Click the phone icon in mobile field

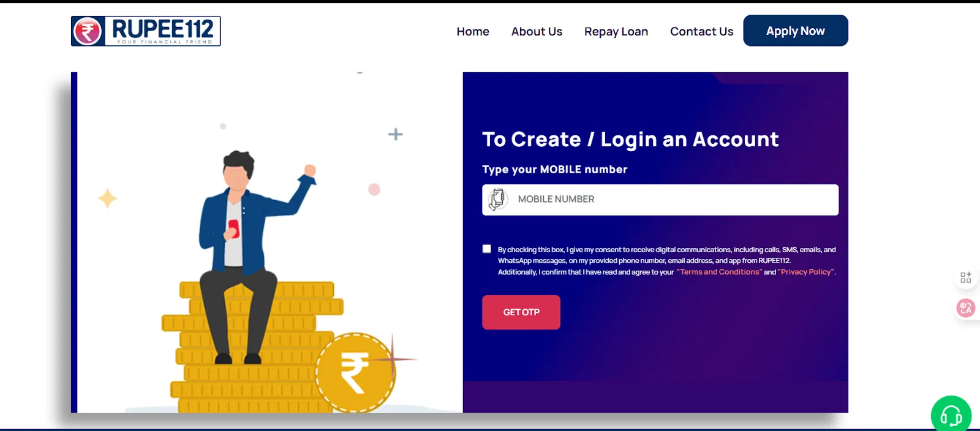[498, 200]
